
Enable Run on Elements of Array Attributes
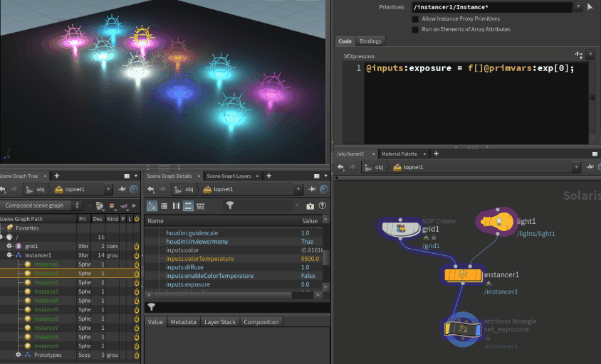tap(415, 30)
